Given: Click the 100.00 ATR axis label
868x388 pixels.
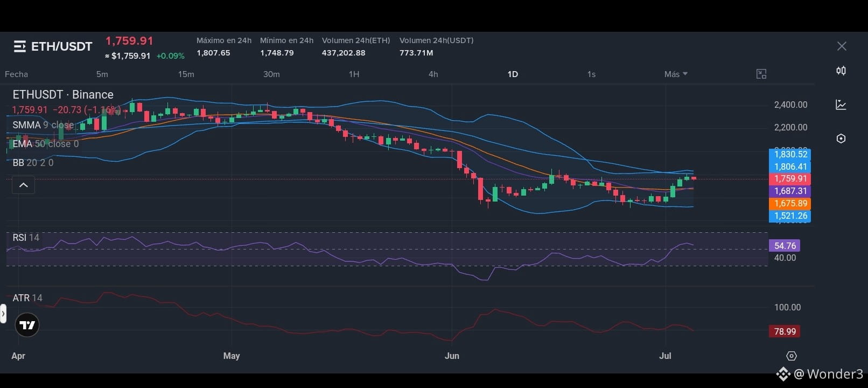Looking at the screenshot, I should 787,307.
